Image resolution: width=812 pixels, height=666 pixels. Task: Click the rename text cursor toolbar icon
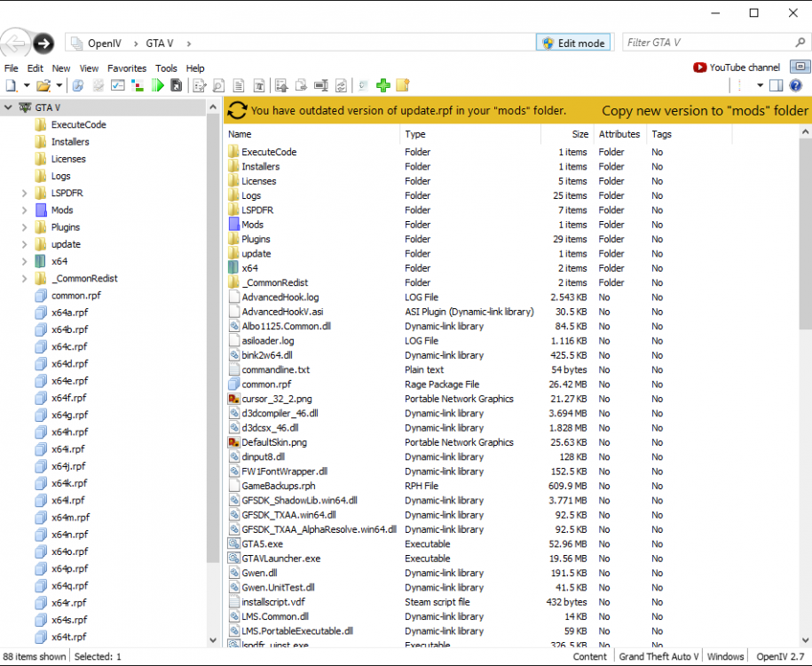(x=321, y=85)
